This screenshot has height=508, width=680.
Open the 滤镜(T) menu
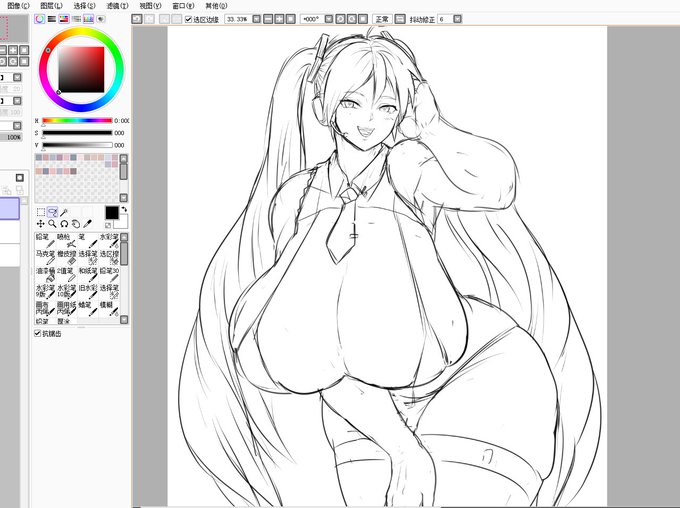pos(117,6)
